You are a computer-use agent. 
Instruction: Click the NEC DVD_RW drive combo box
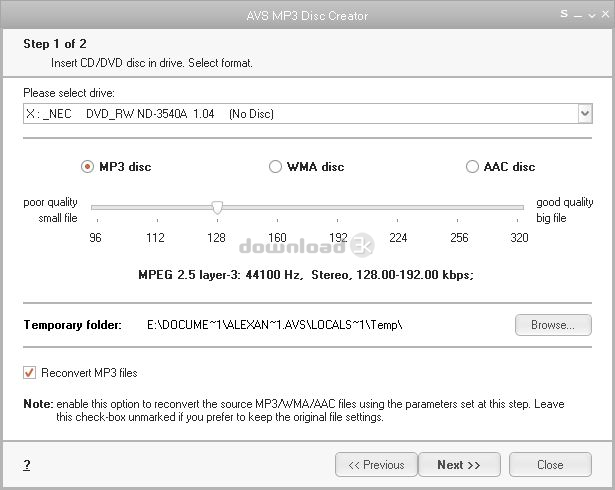pyautogui.click(x=308, y=114)
